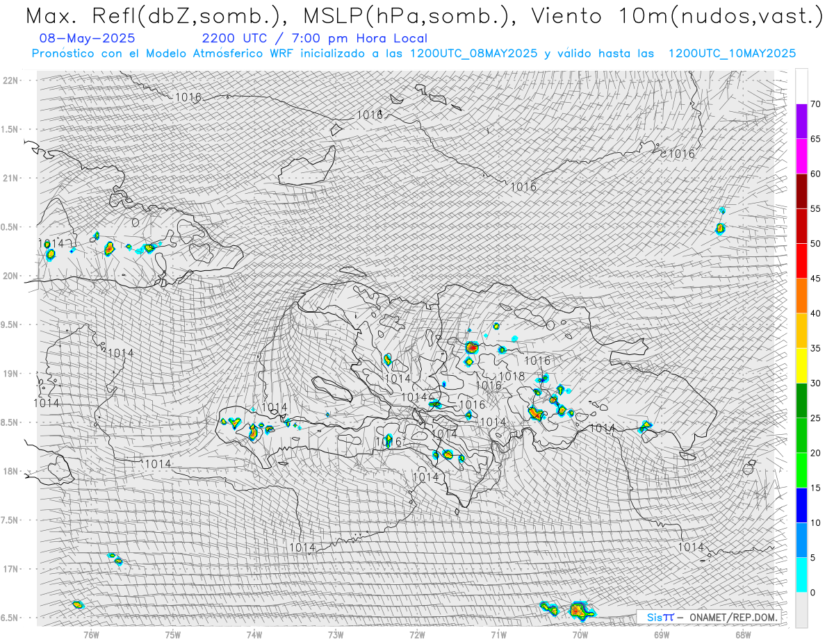Viewport: 834px width, 644px height.
Task: Click the colorbar value "5"
Action: (x=812, y=558)
